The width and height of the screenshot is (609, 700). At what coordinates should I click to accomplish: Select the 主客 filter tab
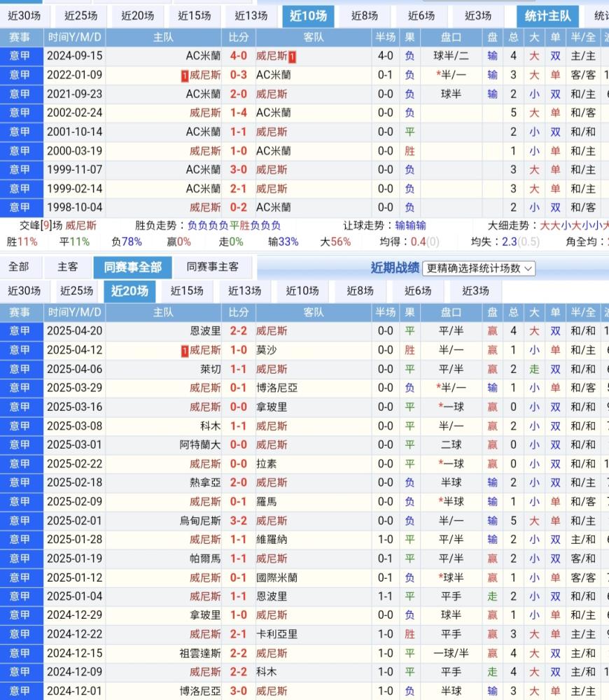(68, 267)
